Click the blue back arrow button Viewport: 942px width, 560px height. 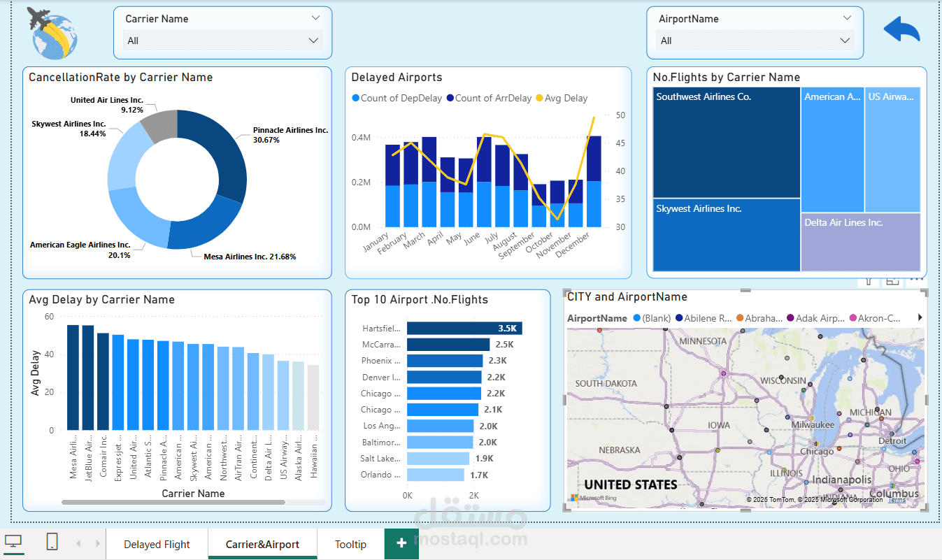901,31
